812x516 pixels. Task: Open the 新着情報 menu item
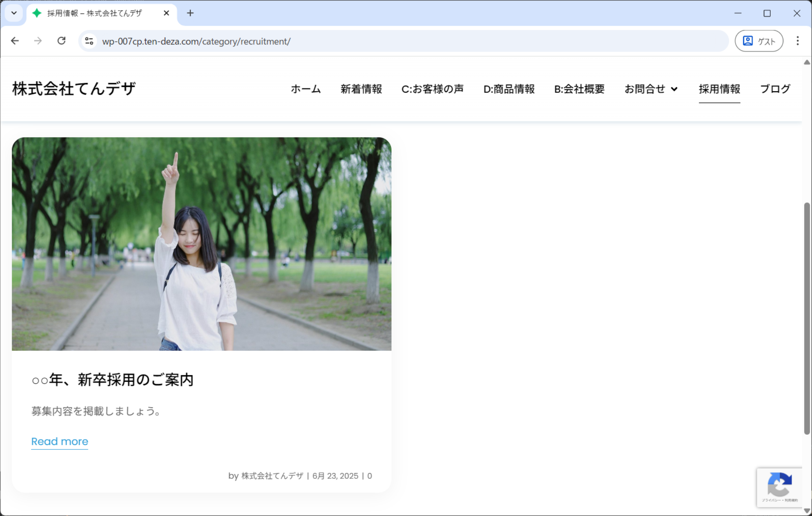(361, 89)
